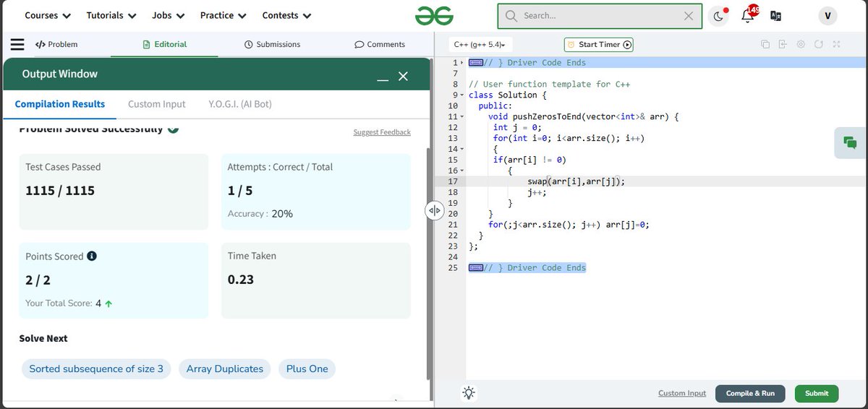Open the Tutorials dropdown menu

coord(111,15)
